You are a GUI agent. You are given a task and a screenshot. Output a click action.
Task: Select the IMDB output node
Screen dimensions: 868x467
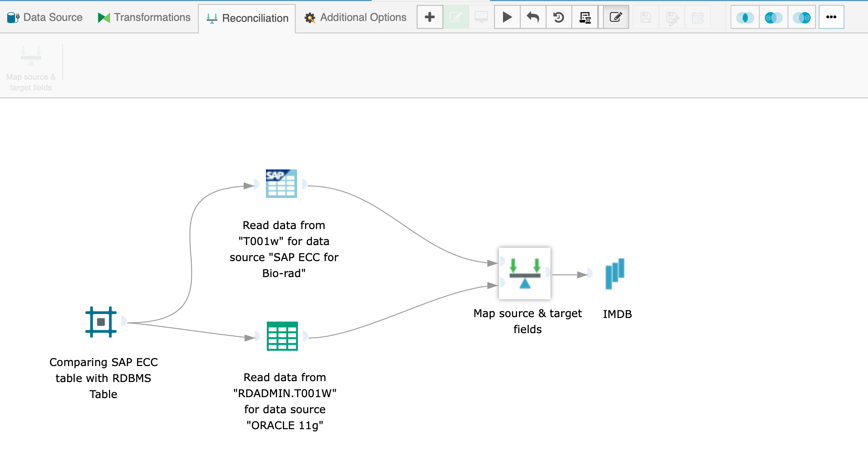pos(615,274)
